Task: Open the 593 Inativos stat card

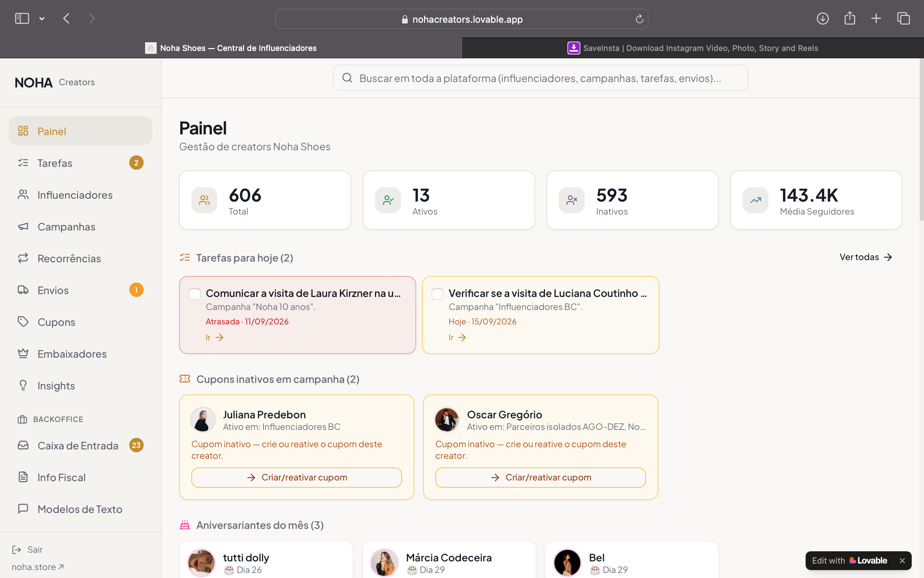Action: (632, 200)
